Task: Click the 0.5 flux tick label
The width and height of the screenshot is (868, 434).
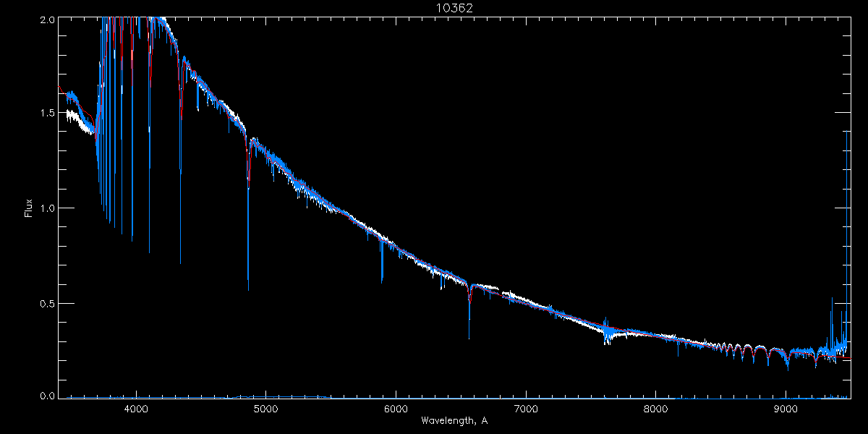Action: 47,303
